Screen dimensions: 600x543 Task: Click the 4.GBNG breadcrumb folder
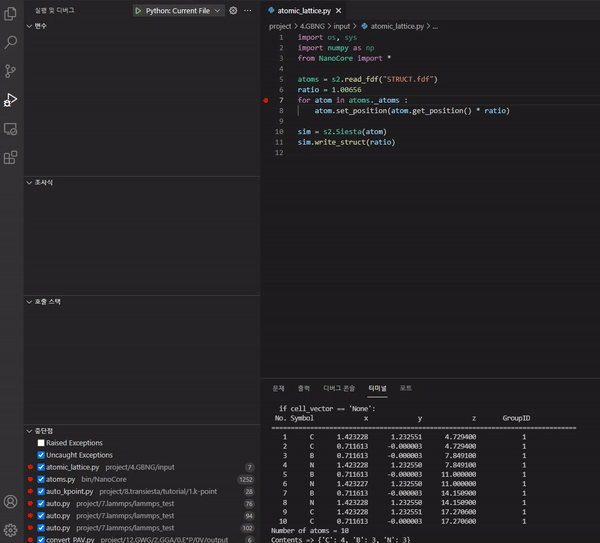(x=312, y=25)
